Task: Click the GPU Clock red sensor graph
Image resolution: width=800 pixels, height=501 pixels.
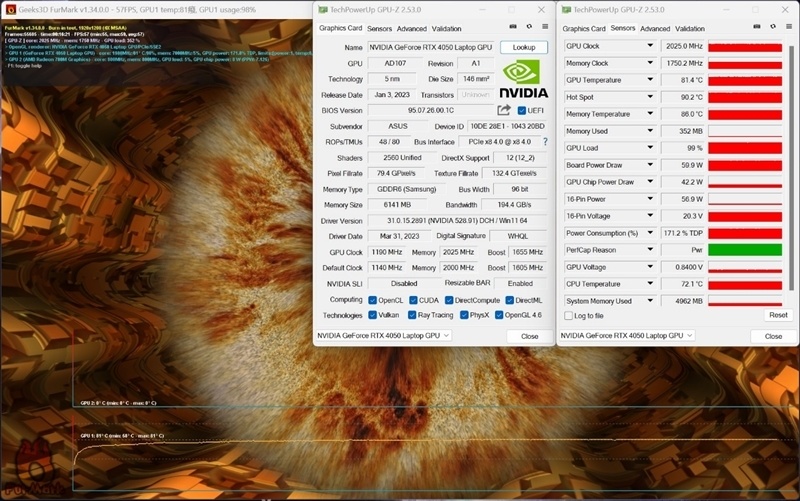Action: click(745, 46)
